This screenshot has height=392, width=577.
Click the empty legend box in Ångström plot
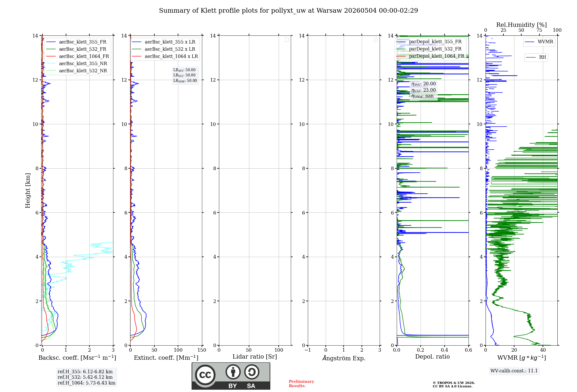(376, 40)
